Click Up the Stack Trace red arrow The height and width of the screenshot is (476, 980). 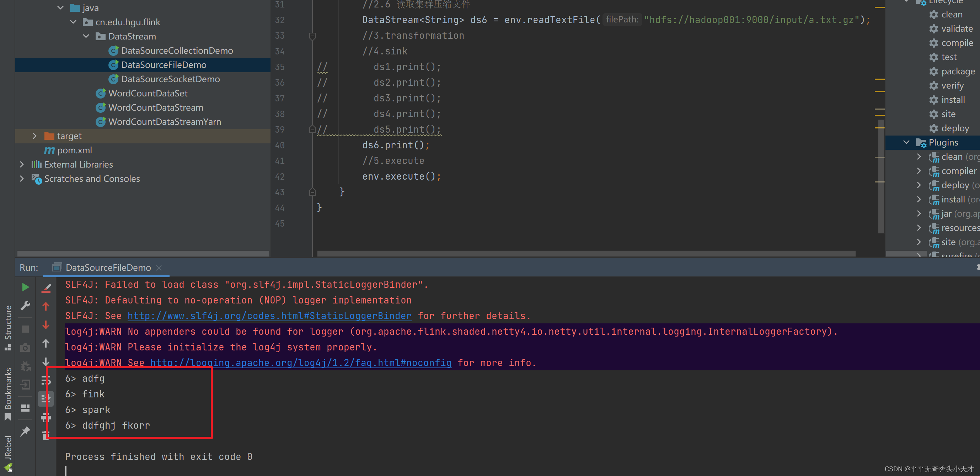pos(46,306)
